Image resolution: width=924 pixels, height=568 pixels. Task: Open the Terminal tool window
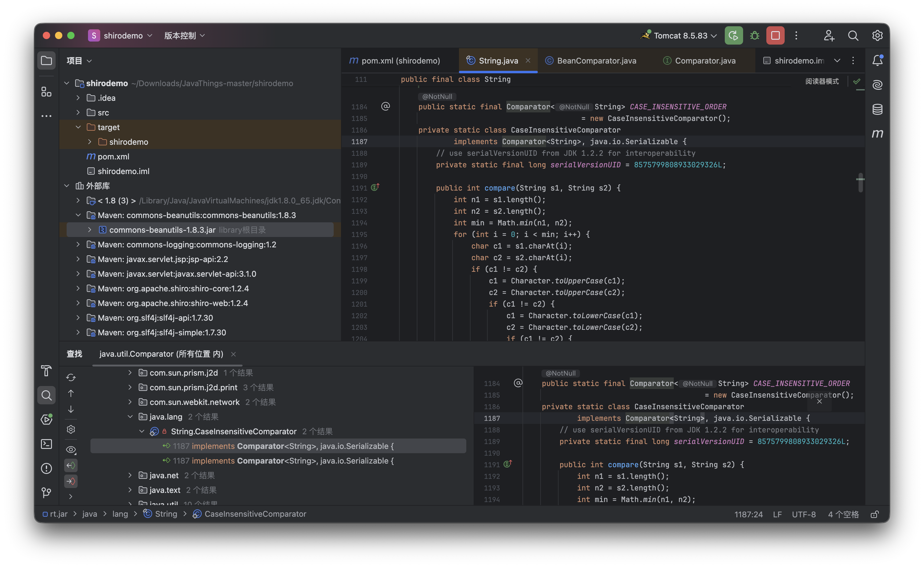46,444
